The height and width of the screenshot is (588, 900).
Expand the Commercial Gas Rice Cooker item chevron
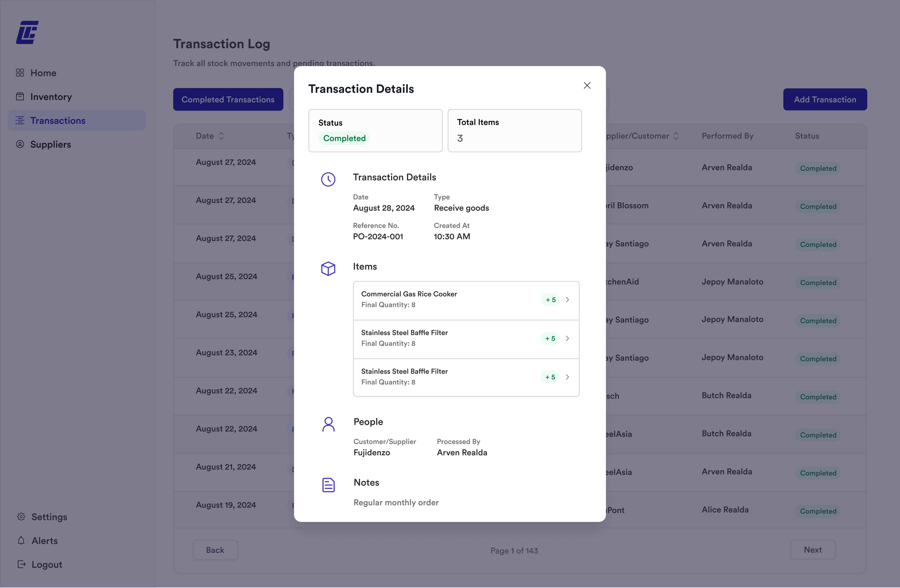(567, 300)
